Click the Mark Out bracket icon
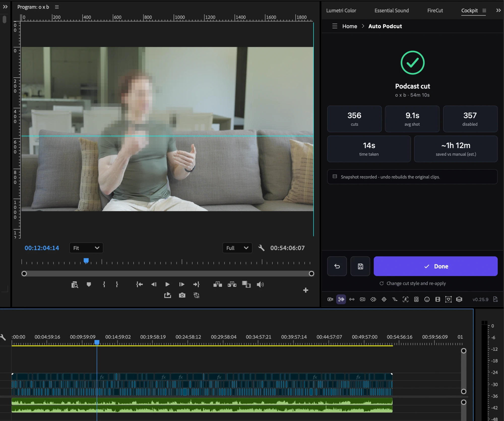Image resolution: width=504 pixels, height=421 pixels. [x=117, y=284]
